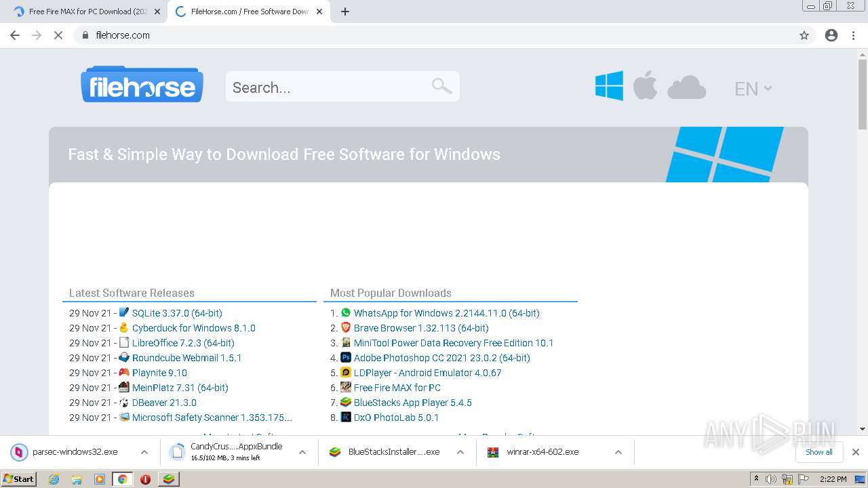Open Playnite 9.10 link
Screen dimensions: 868x488
pos(159,373)
